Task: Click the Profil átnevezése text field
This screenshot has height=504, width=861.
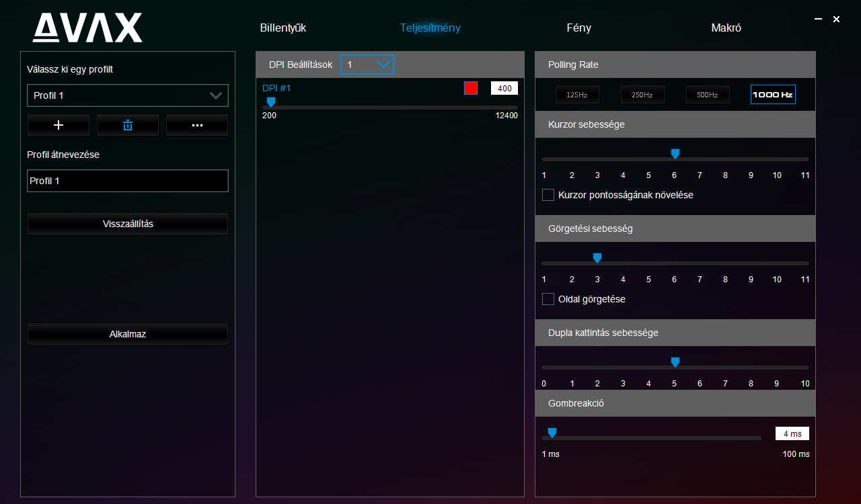Action: click(x=128, y=181)
